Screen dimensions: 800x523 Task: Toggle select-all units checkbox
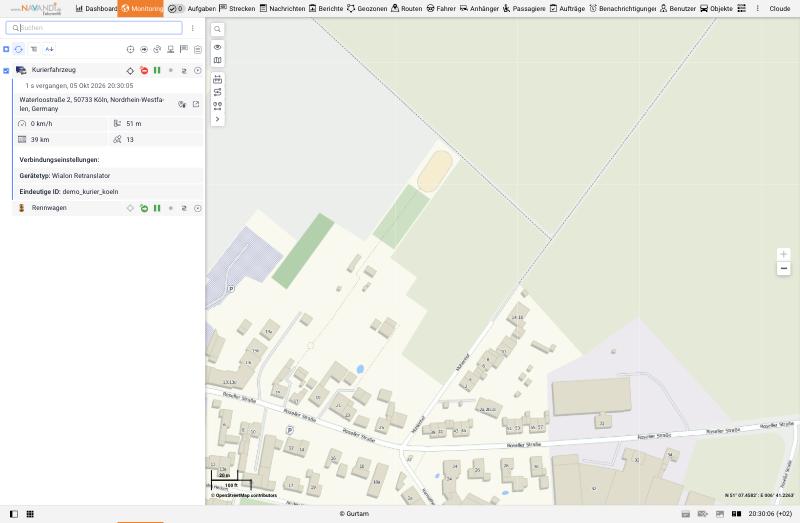coord(6,49)
